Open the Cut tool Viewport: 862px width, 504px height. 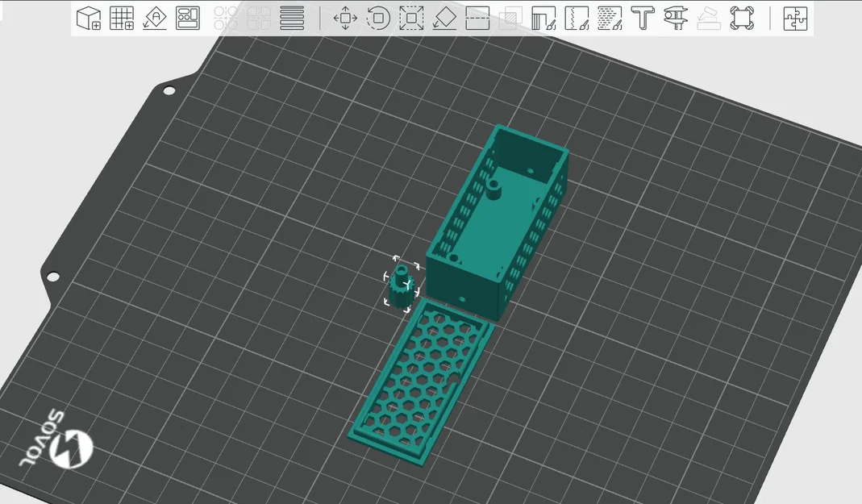[477, 18]
